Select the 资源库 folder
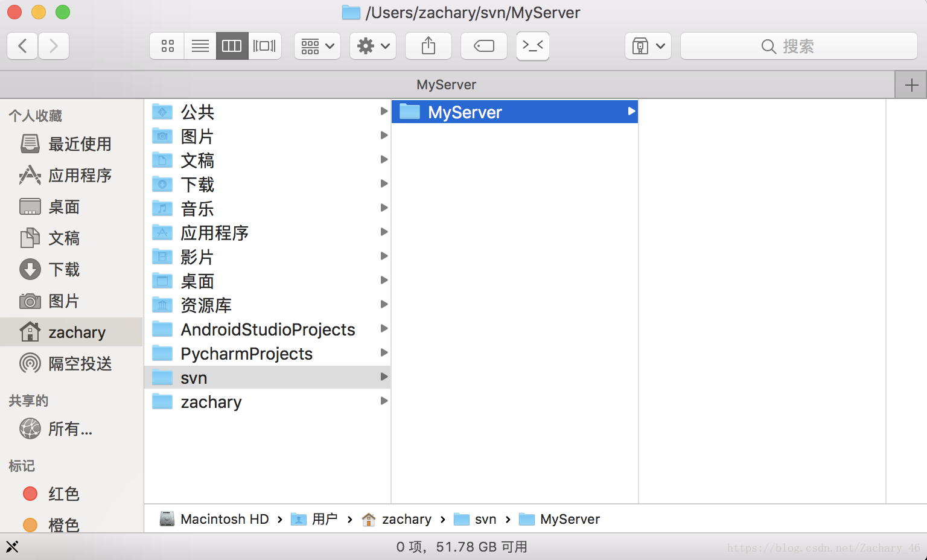Screen dimensions: 927x560 267,305
